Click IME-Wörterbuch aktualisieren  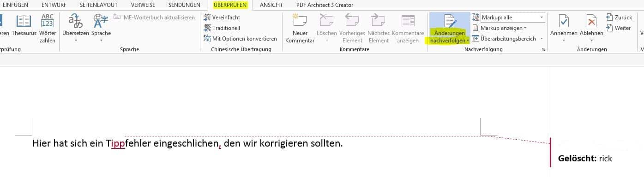[154, 18]
